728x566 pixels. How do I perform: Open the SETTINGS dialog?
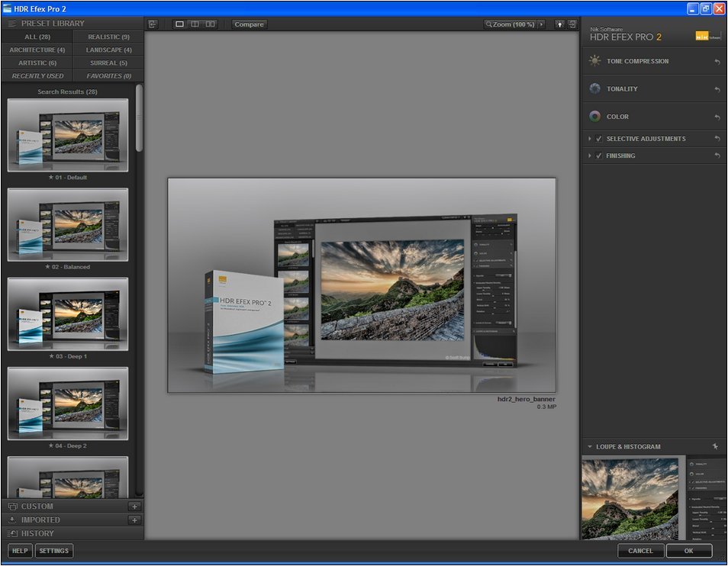(54, 551)
